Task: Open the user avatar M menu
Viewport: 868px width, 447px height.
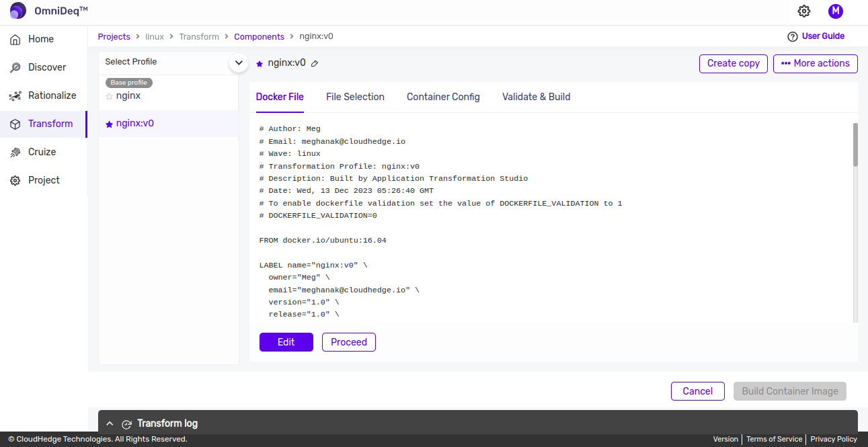Action: click(x=835, y=11)
